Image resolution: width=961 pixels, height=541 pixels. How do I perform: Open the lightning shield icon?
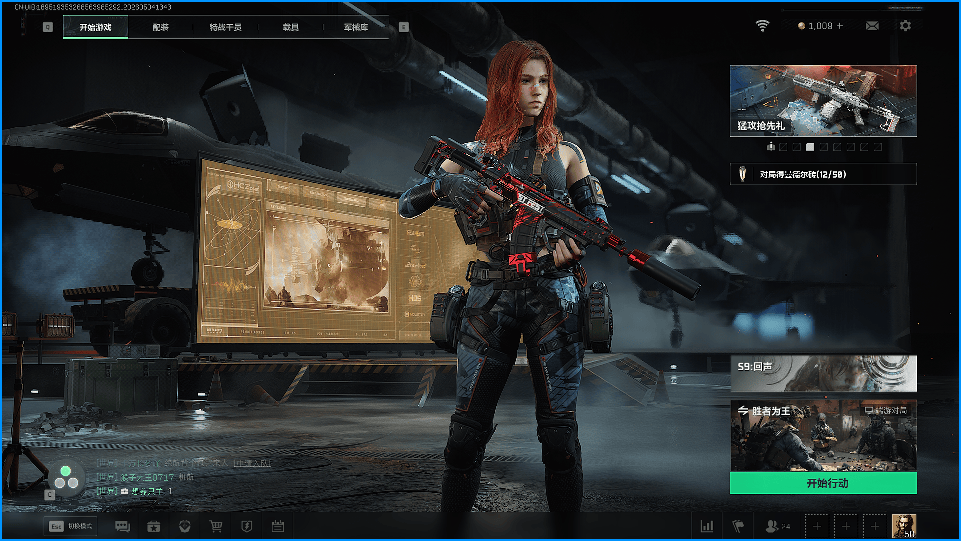point(246,526)
